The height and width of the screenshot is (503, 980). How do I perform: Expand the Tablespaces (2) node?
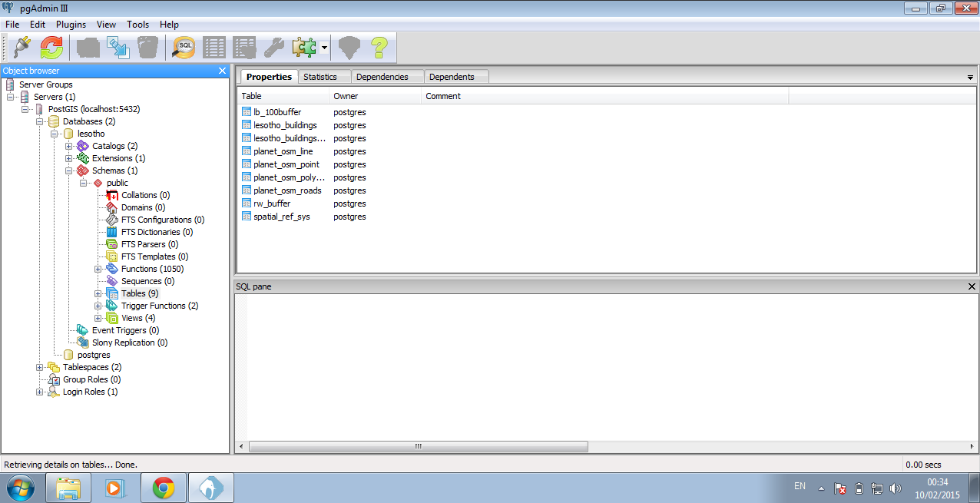[x=40, y=367]
